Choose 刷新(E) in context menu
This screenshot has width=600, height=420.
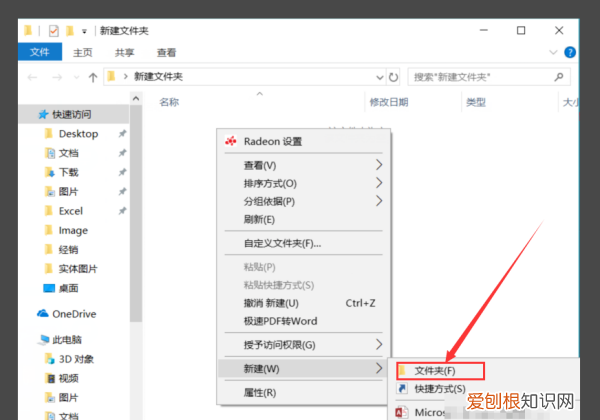pyautogui.click(x=303, y=219)
